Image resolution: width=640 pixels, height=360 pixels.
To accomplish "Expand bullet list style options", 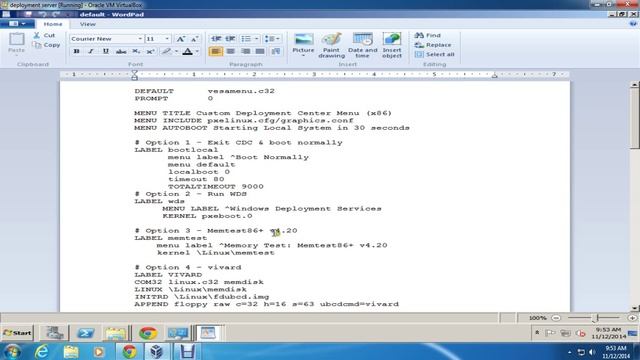I will pyautogui.click(x=256, y=39).
